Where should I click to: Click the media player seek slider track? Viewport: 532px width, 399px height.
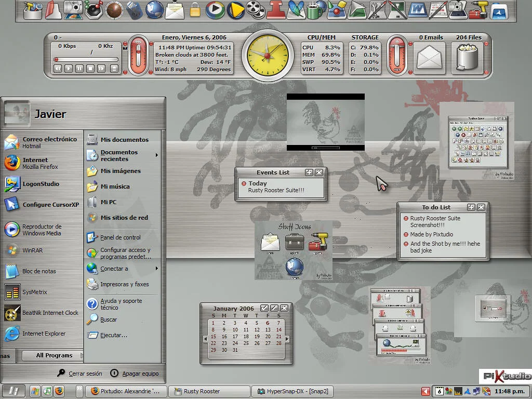86,59
